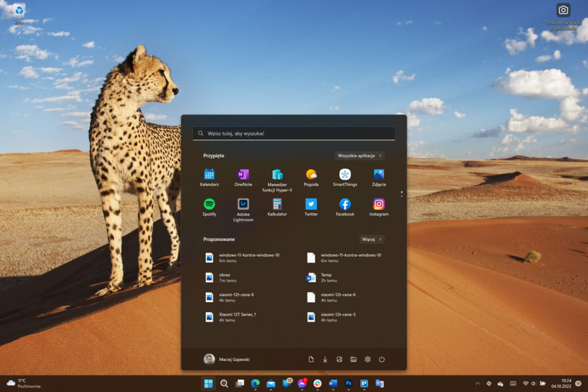Launch Twitter from pinned apps
The image size is (588, 392).
(x=311, y=207)
